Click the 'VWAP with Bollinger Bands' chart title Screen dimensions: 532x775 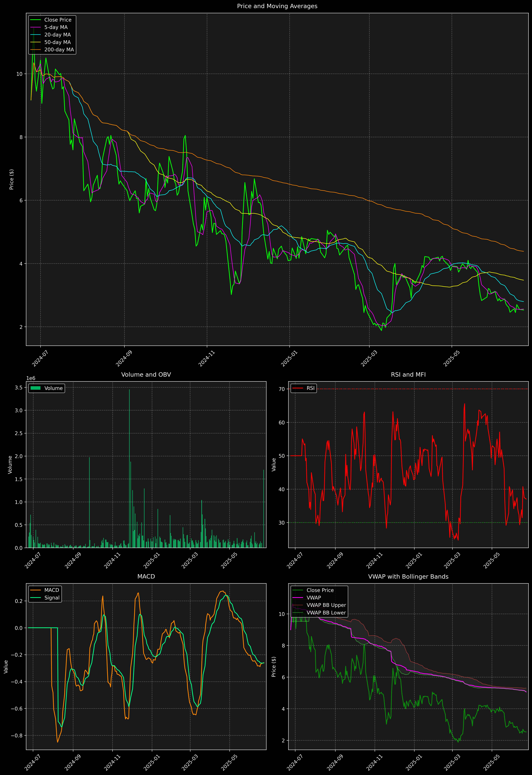tap(408, 577)
